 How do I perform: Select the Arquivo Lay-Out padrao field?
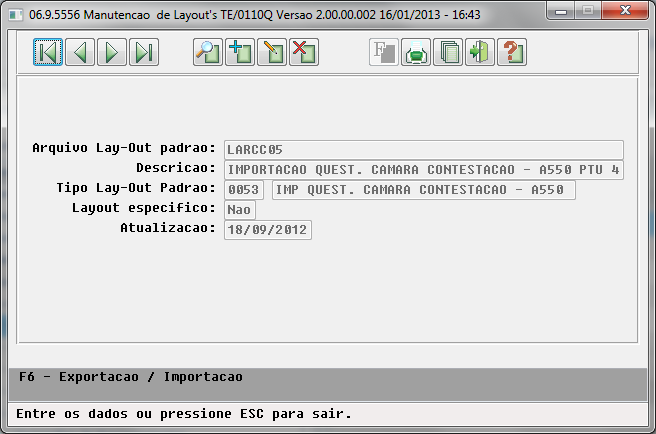coord(424,149)
